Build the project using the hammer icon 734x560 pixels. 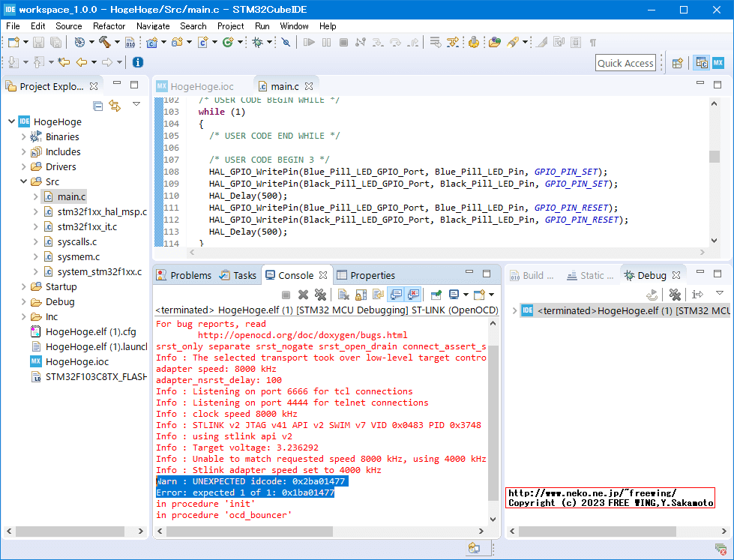[x=104, y=43]
